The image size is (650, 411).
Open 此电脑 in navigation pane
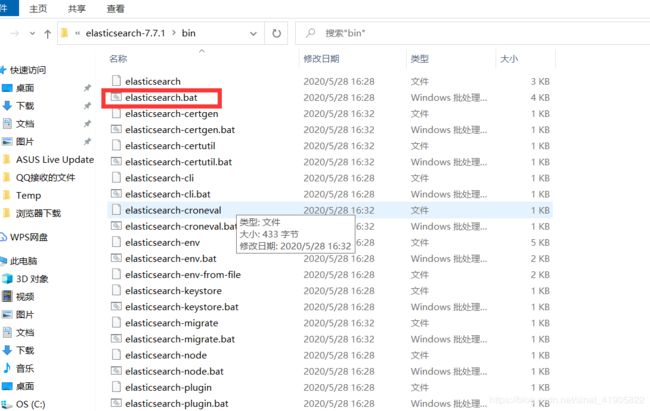pyautogui.click(x=23, y=261)
